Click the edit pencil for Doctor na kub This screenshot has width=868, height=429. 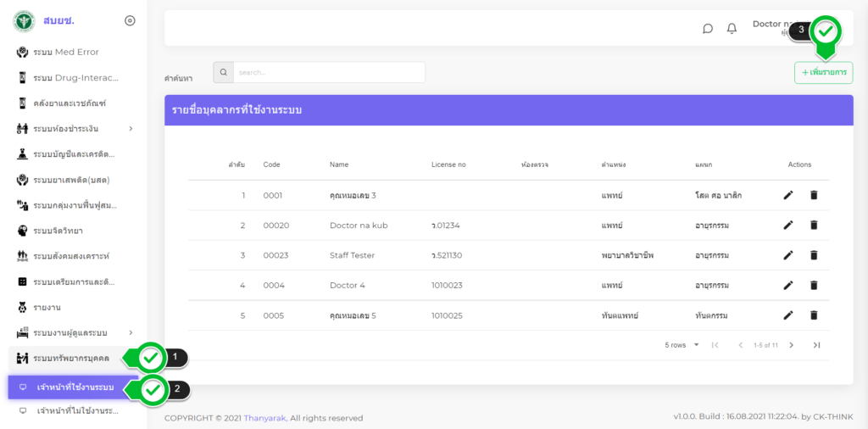[788, 226]
